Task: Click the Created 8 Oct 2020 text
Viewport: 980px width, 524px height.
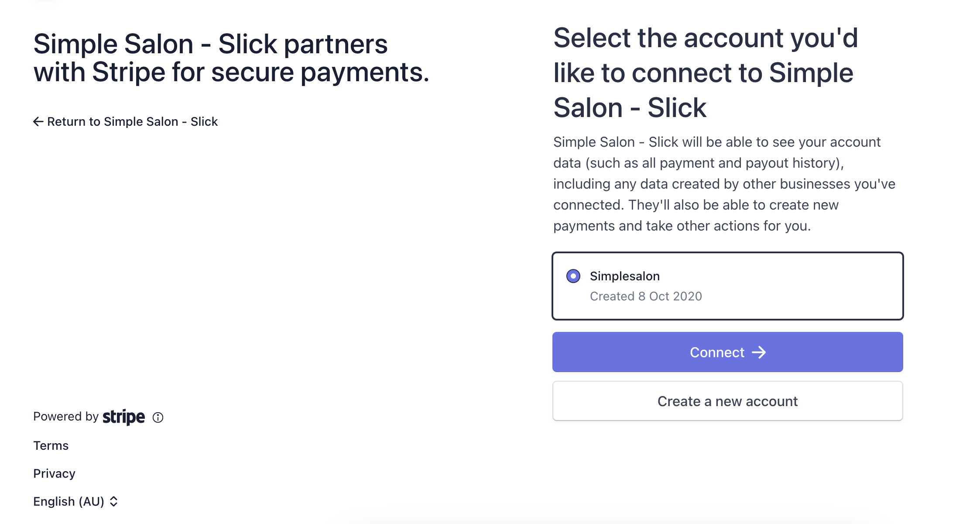Action: (x=646, y=296)
